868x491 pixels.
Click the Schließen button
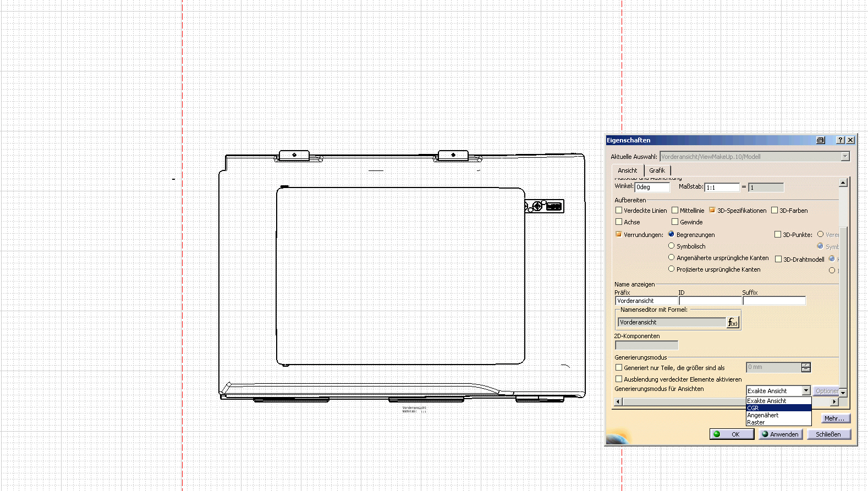click(828, 434)
